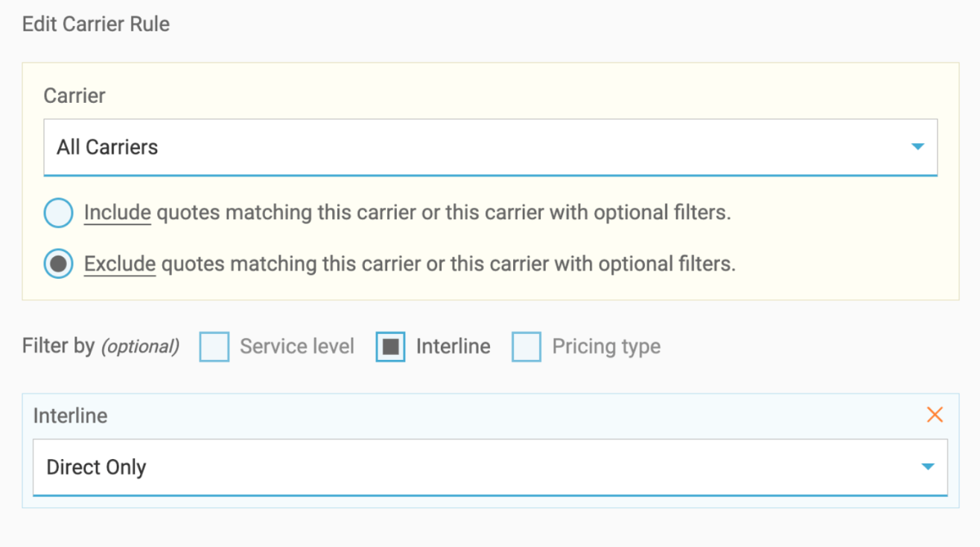
Task: Click the underlined Include word
Action: [x=117, y=213]
